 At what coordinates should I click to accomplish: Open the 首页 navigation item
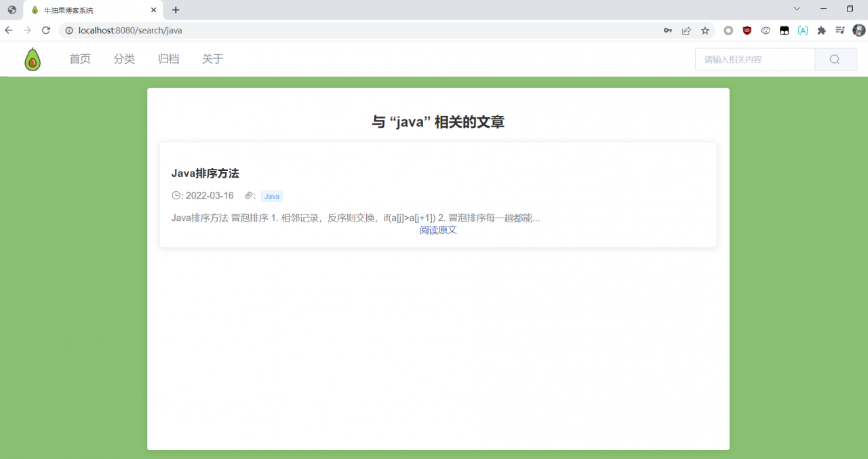click(80, 59)
